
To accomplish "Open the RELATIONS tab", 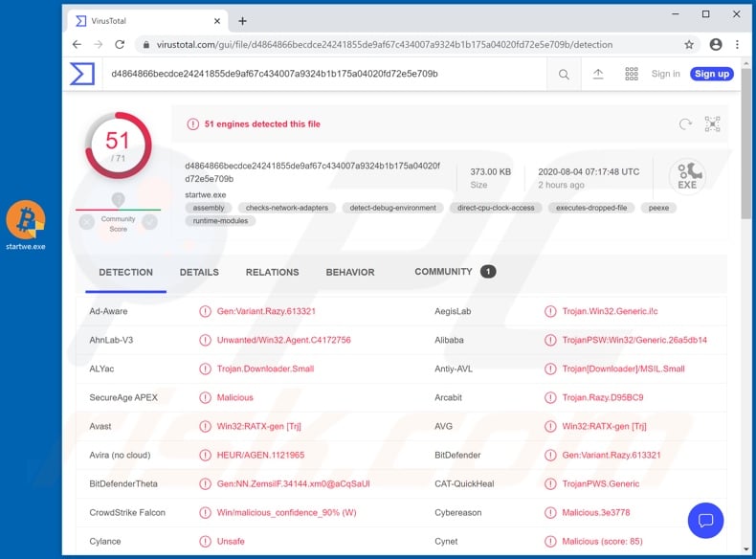I will tap(273, 272).
